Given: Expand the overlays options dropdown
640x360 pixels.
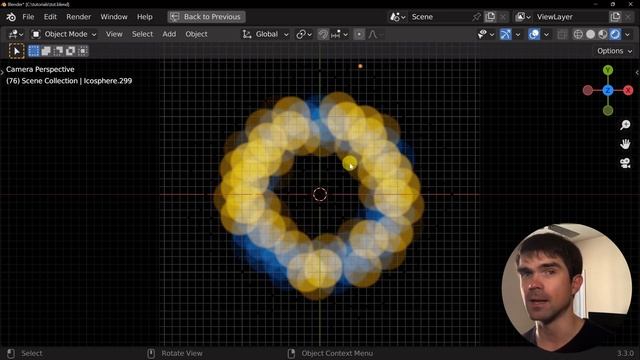Looking at the screenshot, I should click(x=546, y=34).
